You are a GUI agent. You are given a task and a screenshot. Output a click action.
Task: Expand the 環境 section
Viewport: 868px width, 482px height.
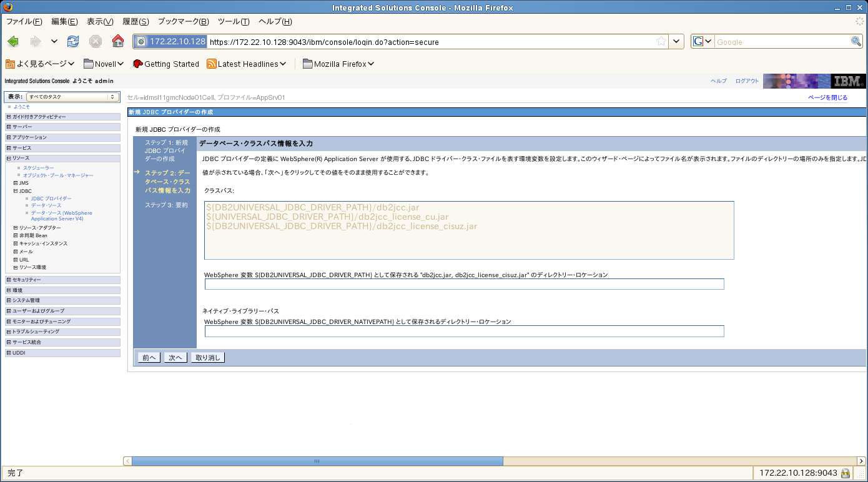click(x=8, y=290)
